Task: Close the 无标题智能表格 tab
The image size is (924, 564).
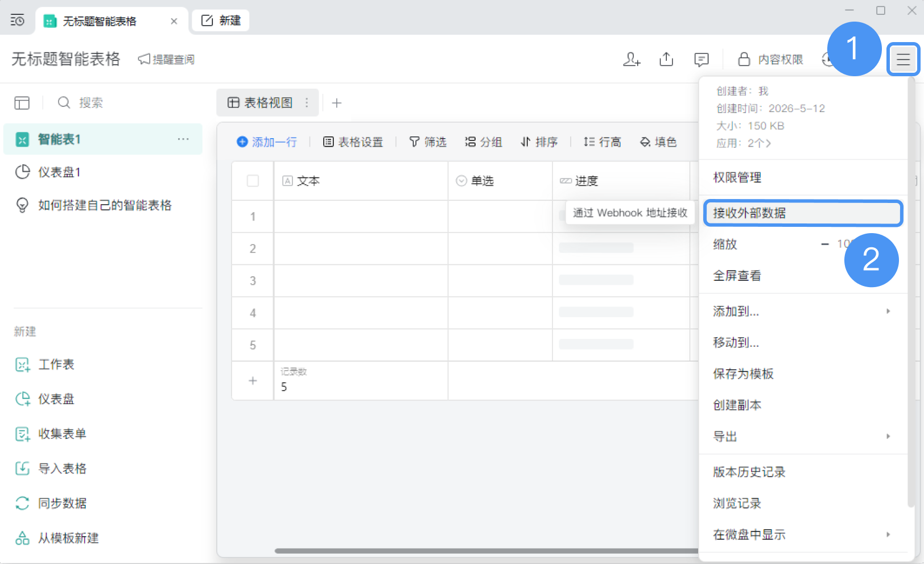Action: 174,21
